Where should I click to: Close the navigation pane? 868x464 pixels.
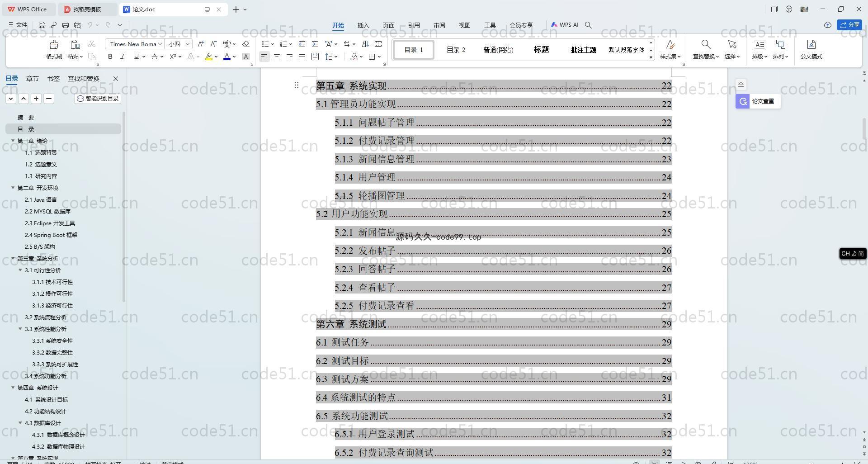(x=116, y=79)
